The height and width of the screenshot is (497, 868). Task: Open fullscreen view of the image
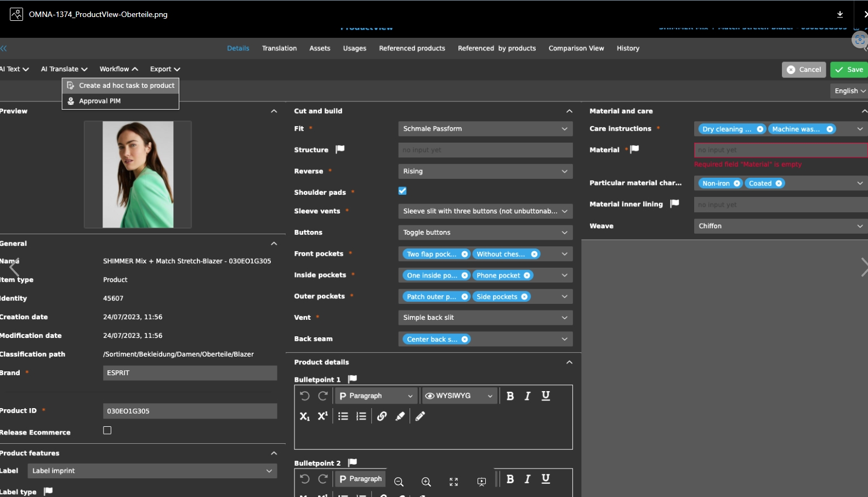(x=453, y=482)
